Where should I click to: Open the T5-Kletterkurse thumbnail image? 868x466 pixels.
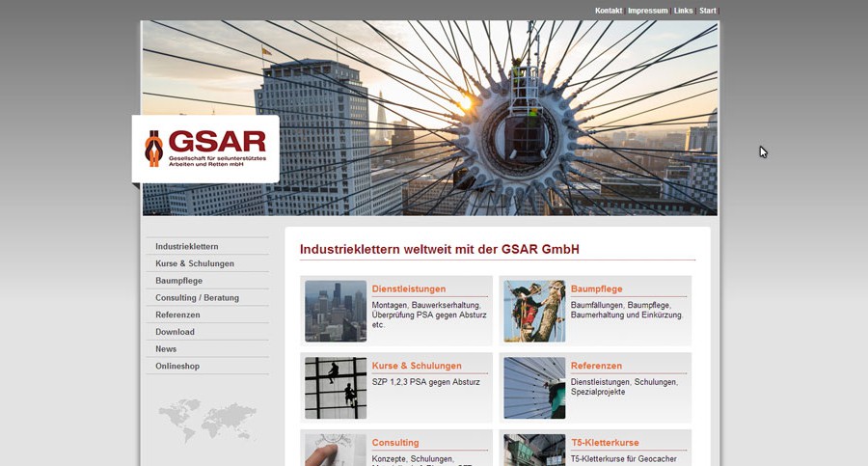(x=534, y=450)
